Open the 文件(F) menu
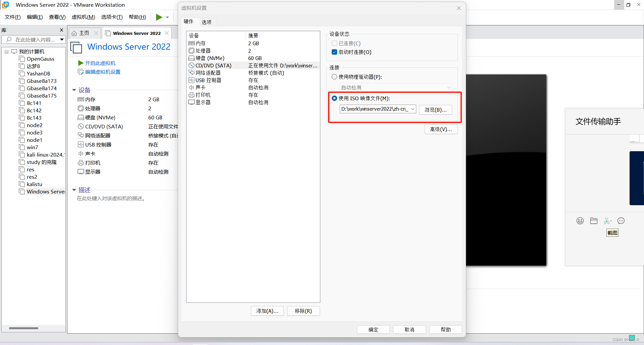 tap(13, 17)
